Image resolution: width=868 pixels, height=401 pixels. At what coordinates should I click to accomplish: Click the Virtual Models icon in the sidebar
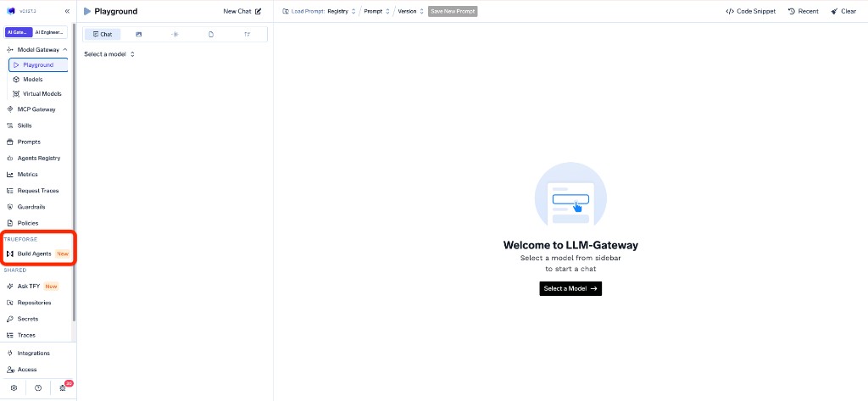(x=17, y=93)
